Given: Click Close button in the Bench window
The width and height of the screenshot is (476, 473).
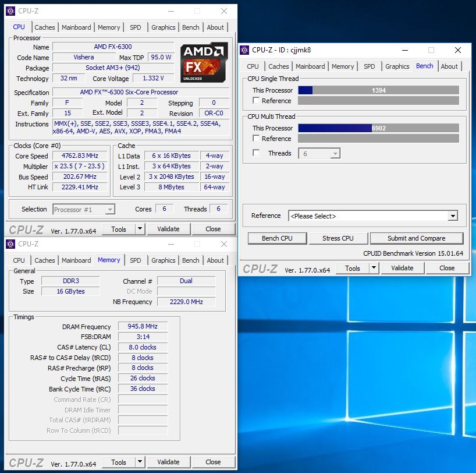Looking at the screenshot, I should pyautogui.click(x=447, y=268).
